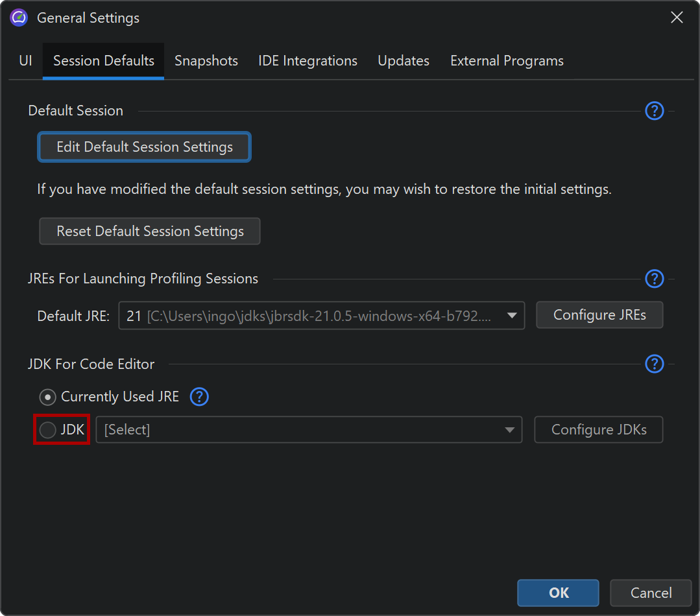
Task: Go to the IDE Integrations tab
Action: tap(308, 61)
